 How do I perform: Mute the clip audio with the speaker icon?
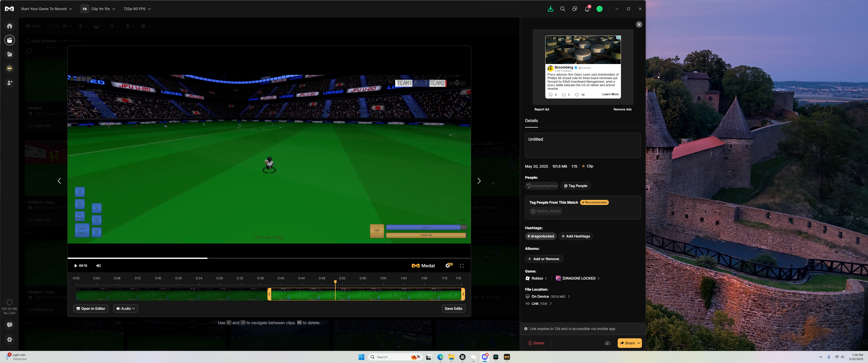click(98, 266)
